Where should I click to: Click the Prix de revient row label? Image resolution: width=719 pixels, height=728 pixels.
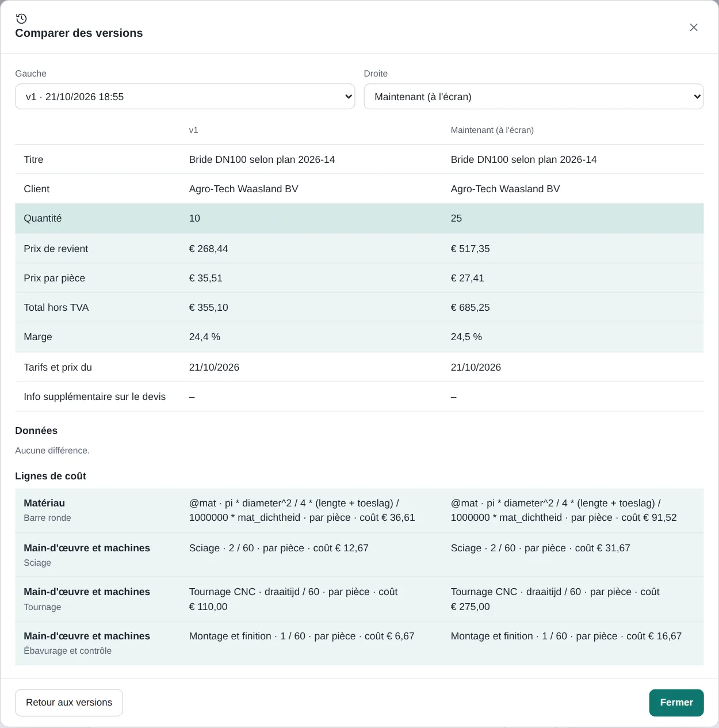56,249
